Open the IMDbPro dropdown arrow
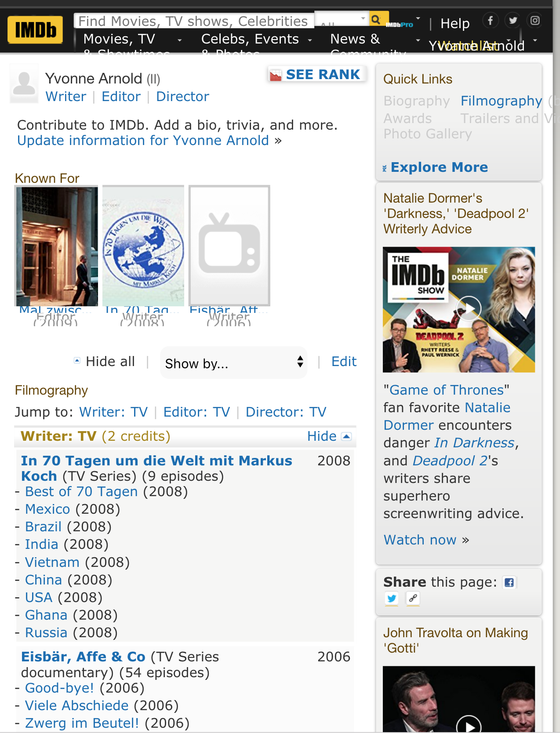Image resolution: width=560 pixels, height=733 pixels. [418, 18]
